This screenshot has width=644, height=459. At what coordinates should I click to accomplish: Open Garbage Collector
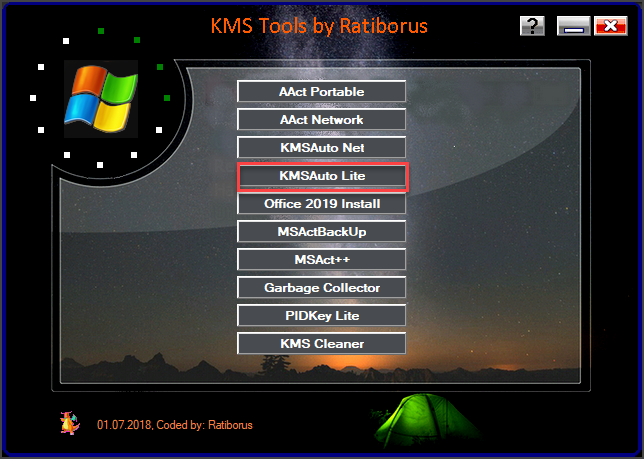tap(321, 288)
